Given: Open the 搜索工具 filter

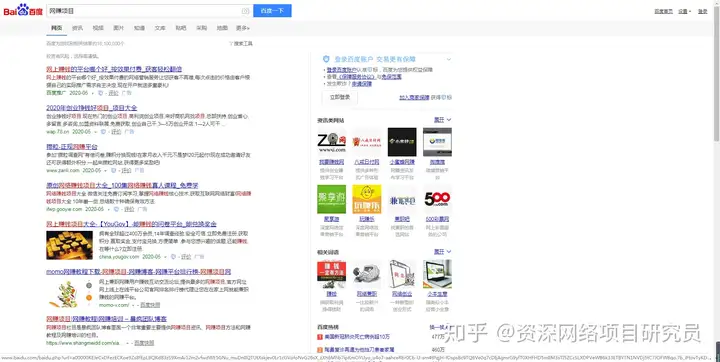Looking at the screenshot, I should click(x=241, y=44).
